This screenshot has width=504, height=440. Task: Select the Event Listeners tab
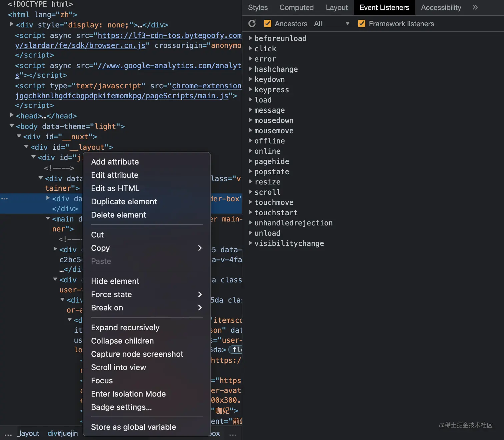pyautogui.click(x=384, y=7)
